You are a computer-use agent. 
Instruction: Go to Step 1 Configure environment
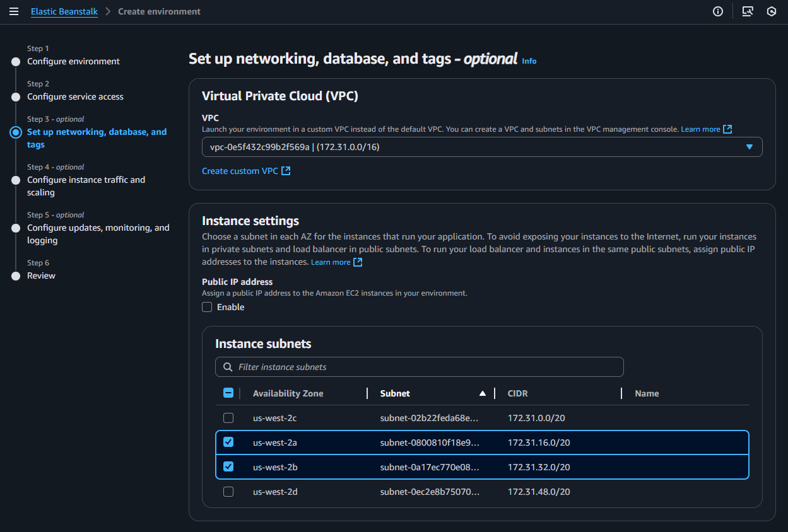[73, 61]
